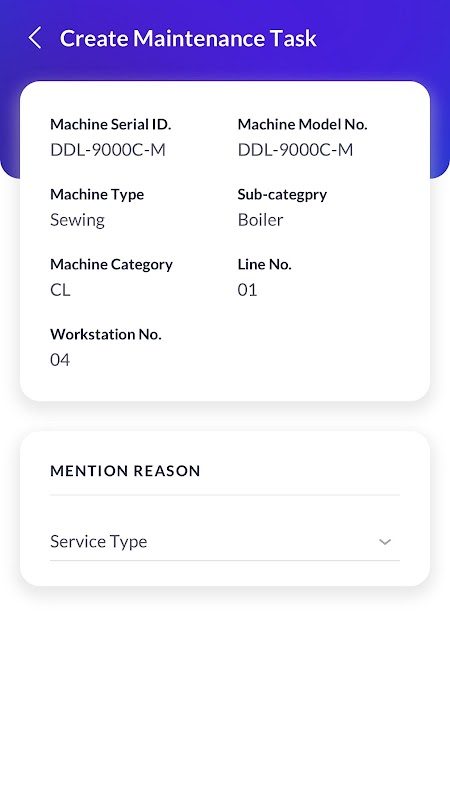450x800 pixels.
Task: Select the CL category value
Action: point(60,290)
